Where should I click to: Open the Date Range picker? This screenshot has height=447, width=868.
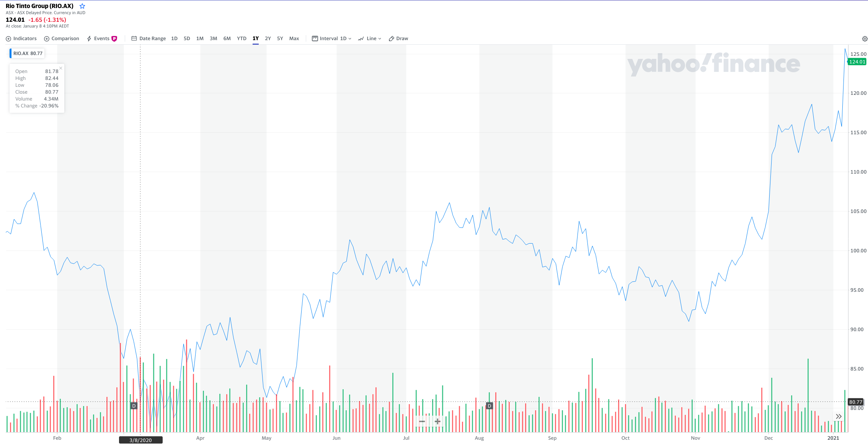tap(148, 39)
